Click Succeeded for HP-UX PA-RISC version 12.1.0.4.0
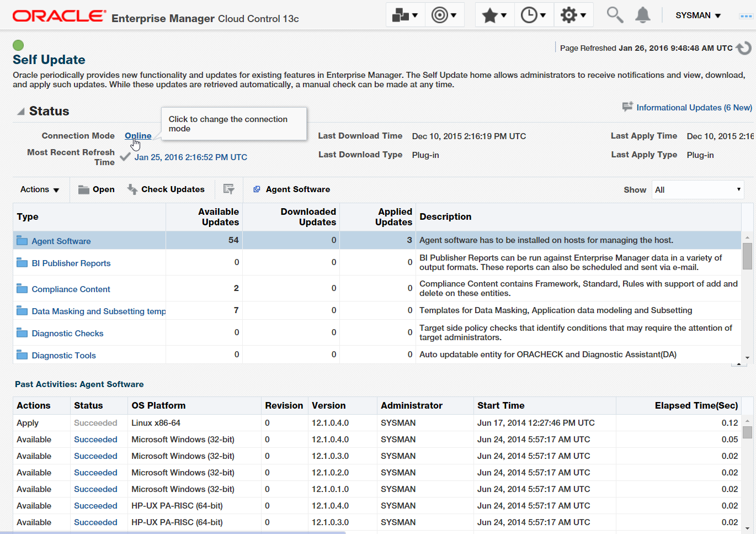756x534 pixels. click(95, 506)
